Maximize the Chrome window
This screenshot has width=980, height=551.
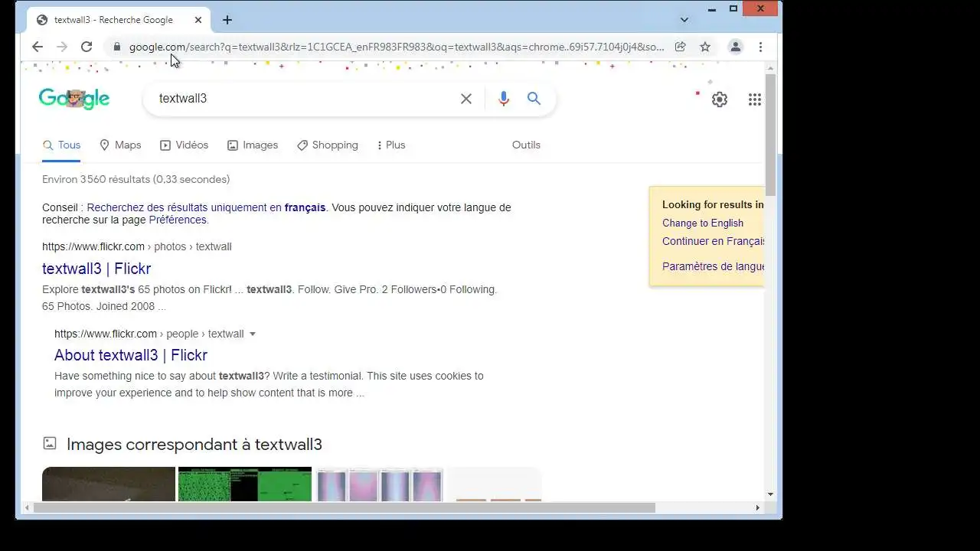pos(733,9)
